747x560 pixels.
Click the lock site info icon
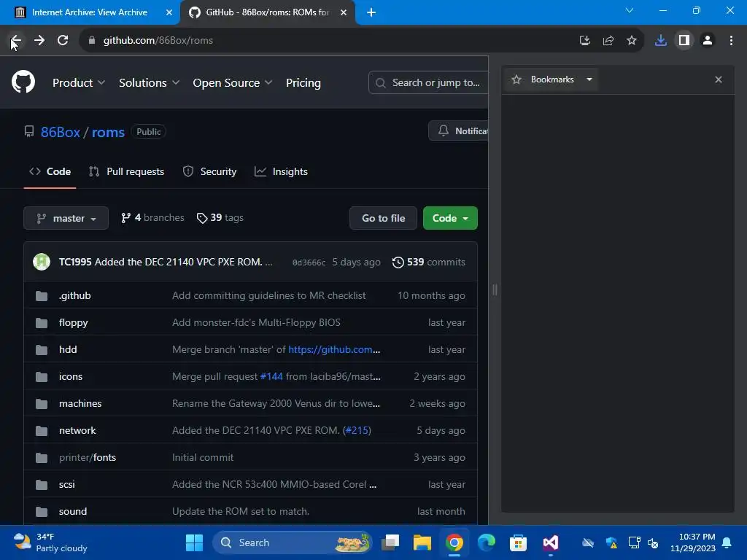point(92,41)
